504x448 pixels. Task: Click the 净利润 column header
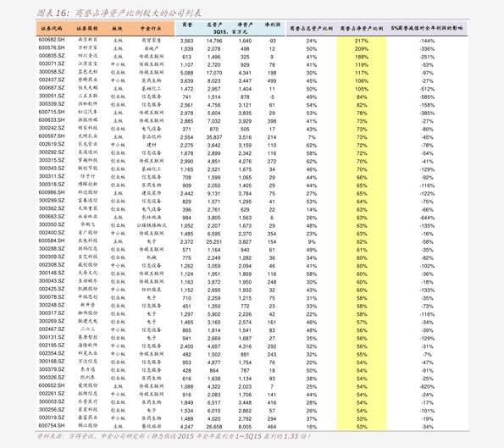click(272, 25)
